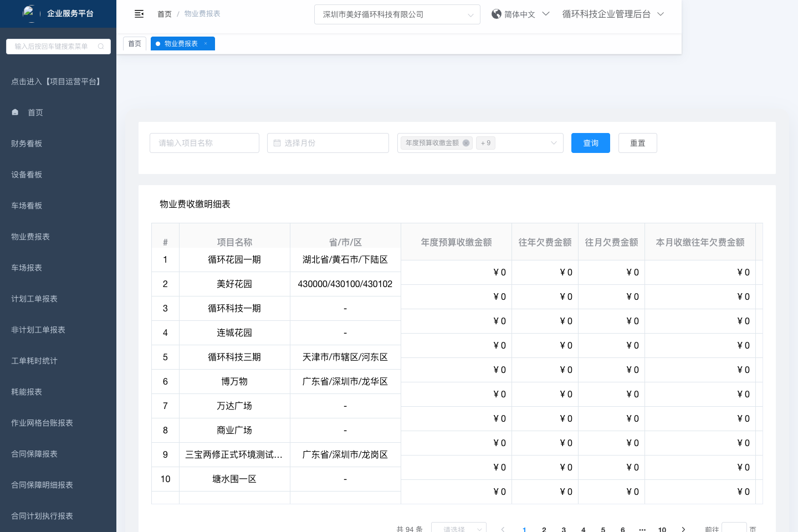Open the 选择月份 month picker
Screen dimensions: 798x532
pyautogui.click(x=328, y=143)
